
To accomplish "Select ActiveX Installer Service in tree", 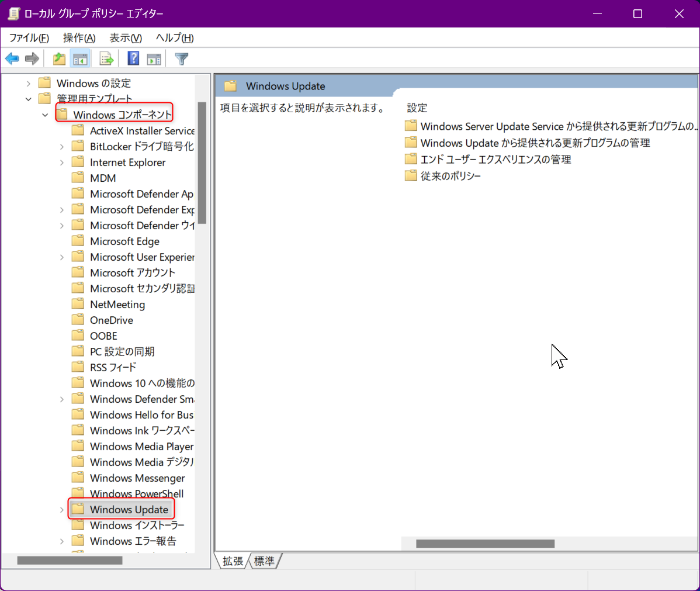I will pyautogui.click(x=142, y=131).
